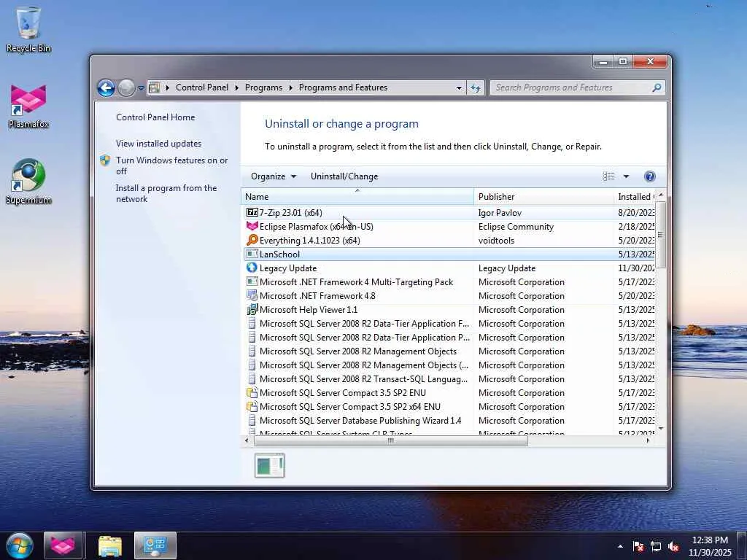Click the LanSchool details pane thumbnail

[270, 465]
